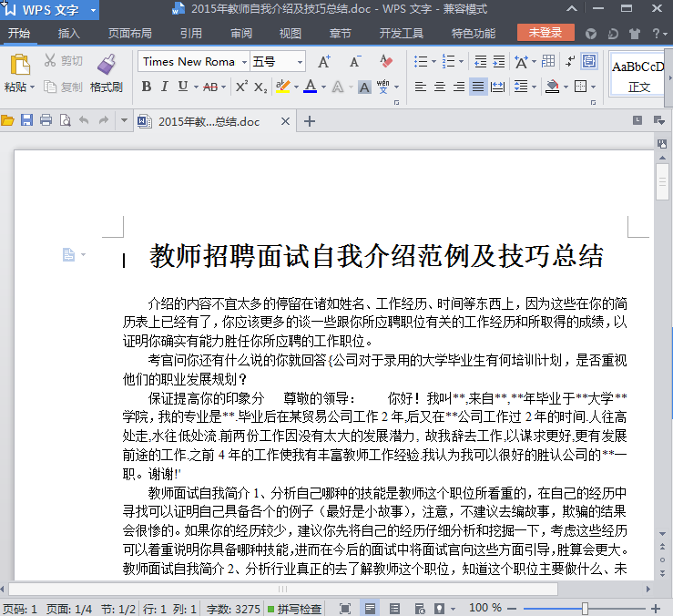Click the increase font size icon
The image size is (673, 616).
(324, 62)
